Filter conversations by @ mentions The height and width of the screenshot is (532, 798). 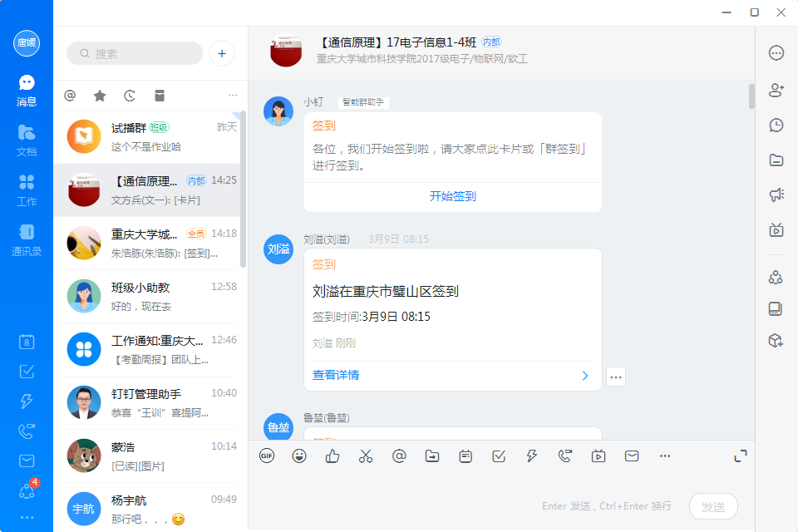(x=70, y=96)
